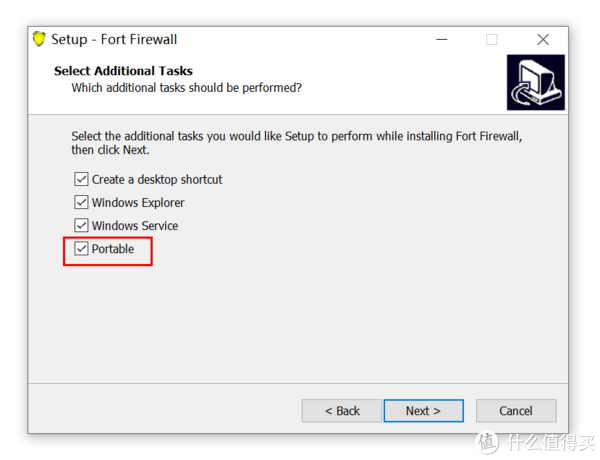This screenshot has height=460, width=600.
Task: Click the setup wizard computer image
Action: tap(536, 82)
